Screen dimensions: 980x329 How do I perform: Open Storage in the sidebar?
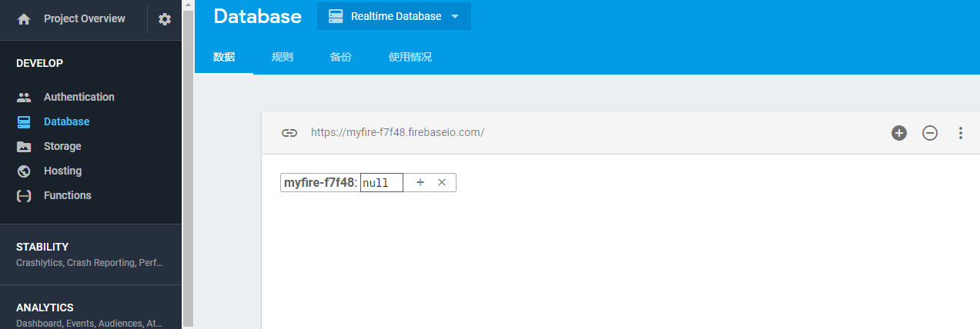click(62, 146)
